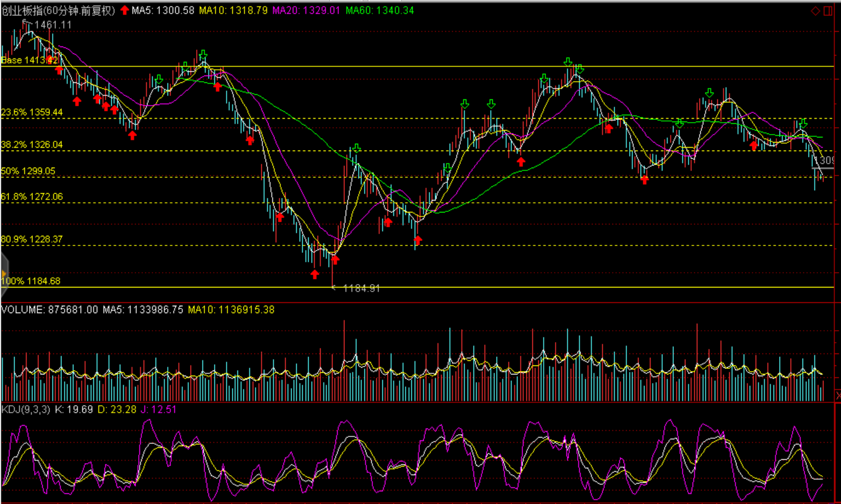The image size is (841, 504).
Task: Click the left-edge panel expander handle
Action: point(3,274)
